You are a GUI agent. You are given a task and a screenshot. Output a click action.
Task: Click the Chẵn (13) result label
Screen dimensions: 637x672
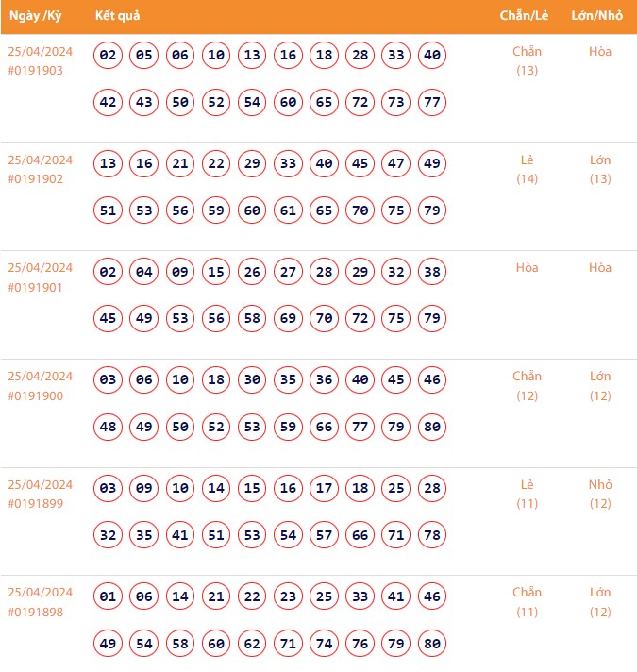click(x=527, y=60)
